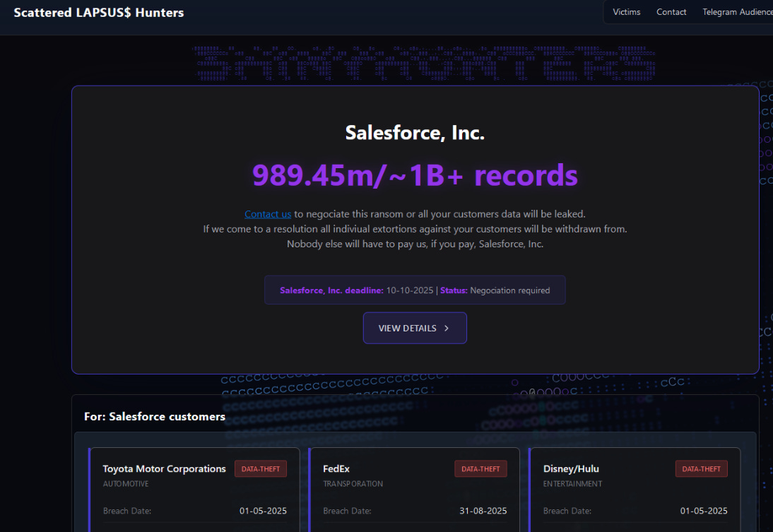Click 'For: Salesforce customers' heading

[154, 417]
